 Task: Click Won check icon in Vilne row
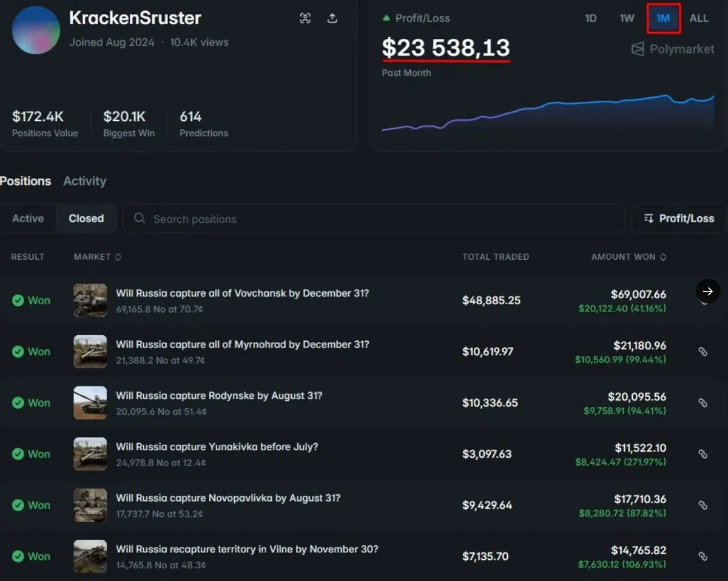18,556
